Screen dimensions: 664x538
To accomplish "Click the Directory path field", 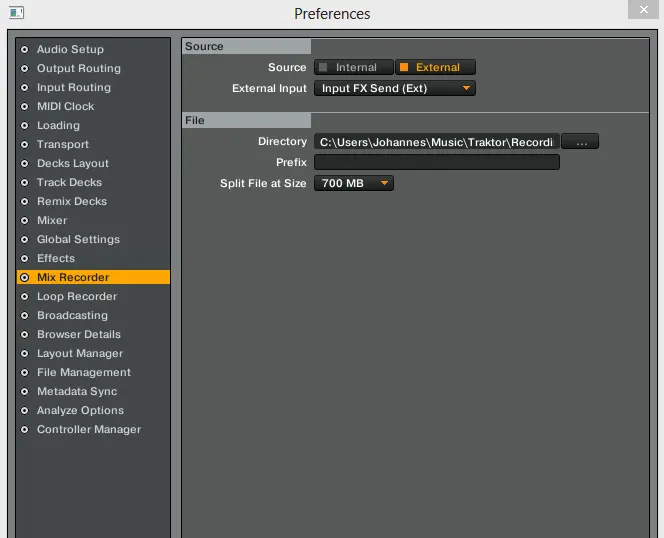I will pyautogui.click(x=436, y=142).
